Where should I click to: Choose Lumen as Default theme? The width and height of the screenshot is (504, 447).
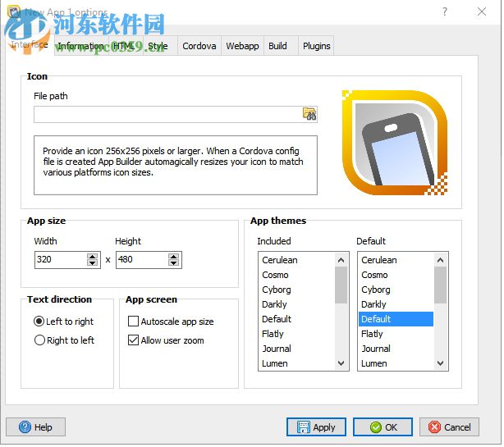pyautogui.click(x=396, y=363)
